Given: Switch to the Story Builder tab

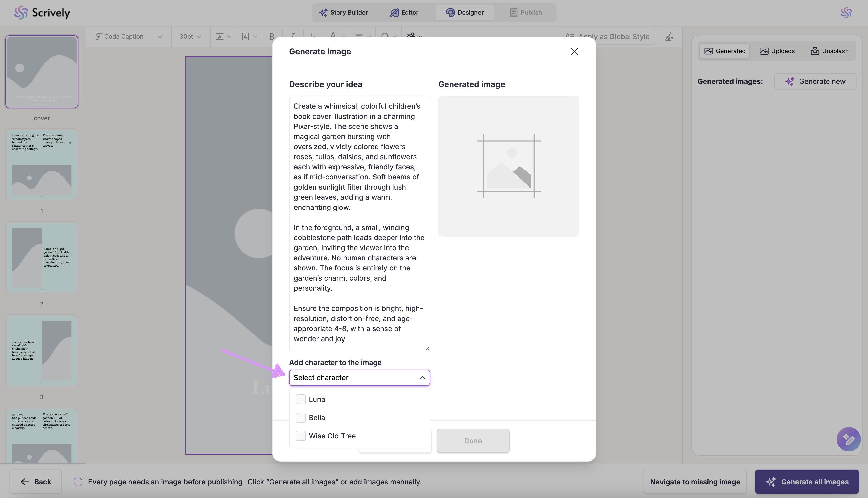Looking at the screenshot, I should point(343,13).
